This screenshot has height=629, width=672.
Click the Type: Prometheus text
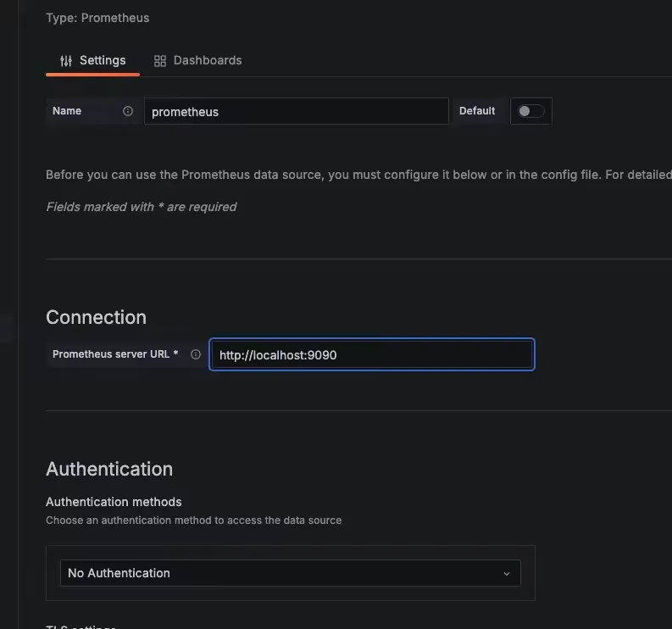(97, 17)
